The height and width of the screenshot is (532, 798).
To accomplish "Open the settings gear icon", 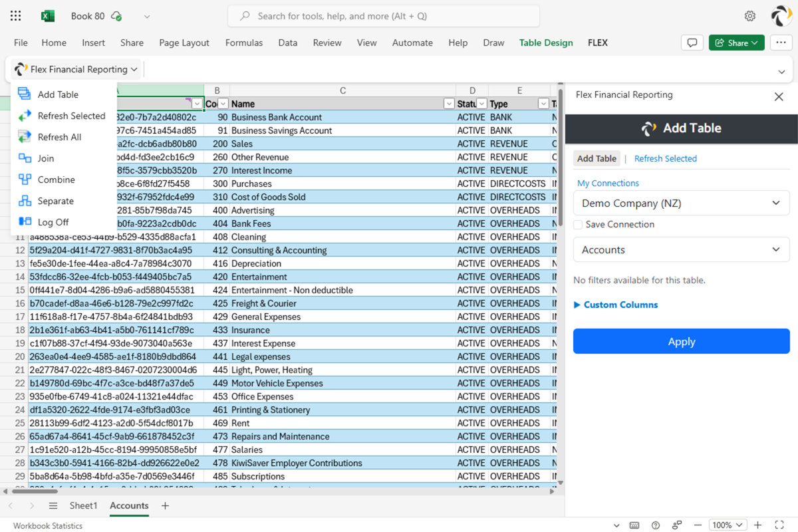I will tap(750, 16).
